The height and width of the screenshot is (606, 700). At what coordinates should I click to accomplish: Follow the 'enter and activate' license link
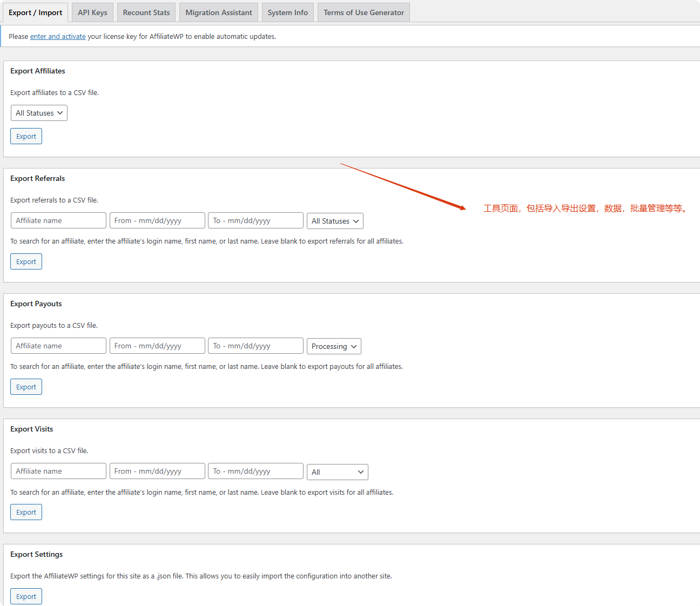[58, 37]
